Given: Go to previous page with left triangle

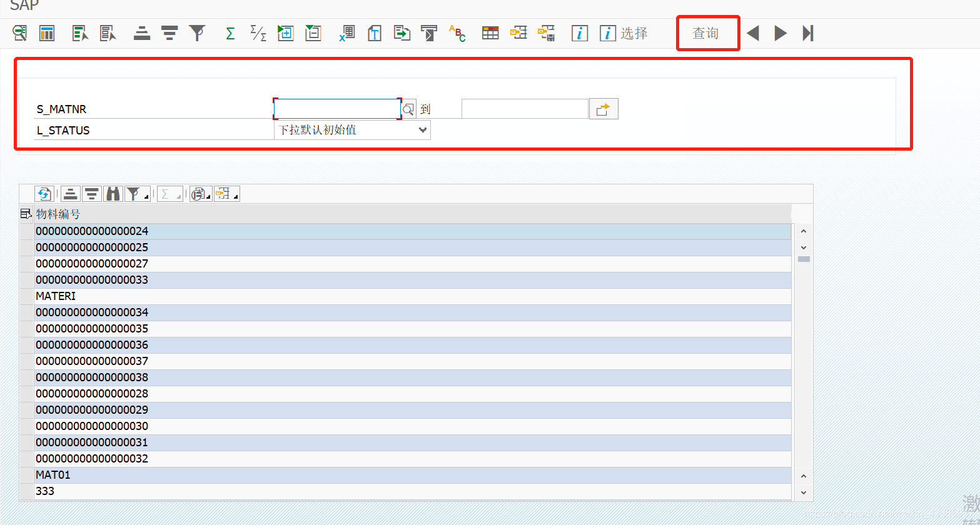Looking at the screenshot, I should click(x=753, y=33).
